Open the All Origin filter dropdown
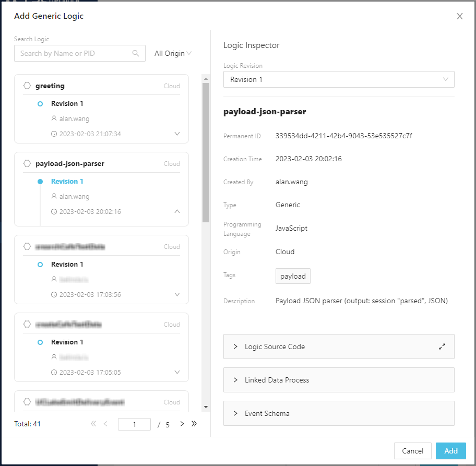The width and height of the screenshot is (476, 466). (173, 53)
